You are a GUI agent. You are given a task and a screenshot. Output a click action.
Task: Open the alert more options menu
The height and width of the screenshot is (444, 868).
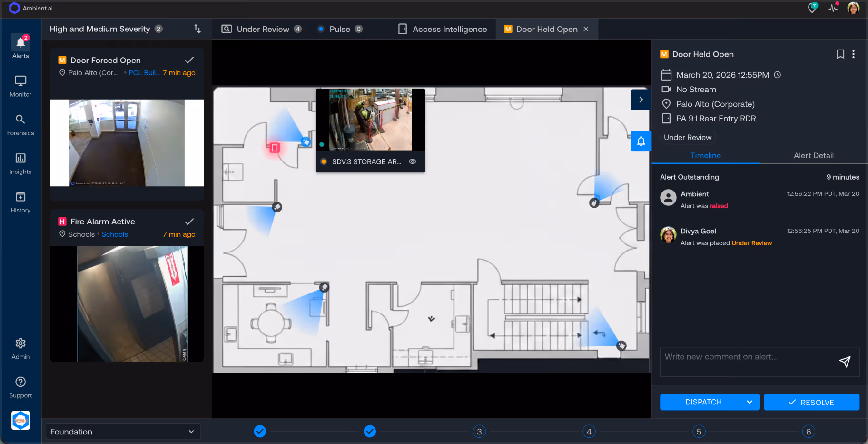tap(854, 54)
